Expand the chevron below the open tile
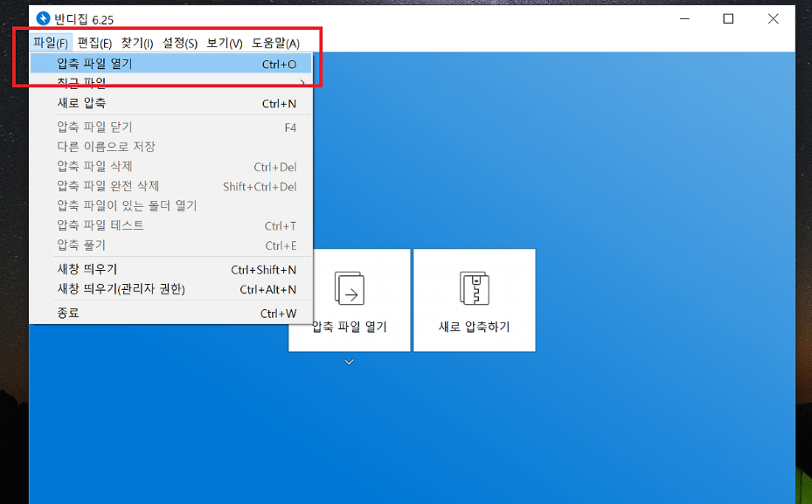This screenshot has height=504, width=812. [349, 362]
